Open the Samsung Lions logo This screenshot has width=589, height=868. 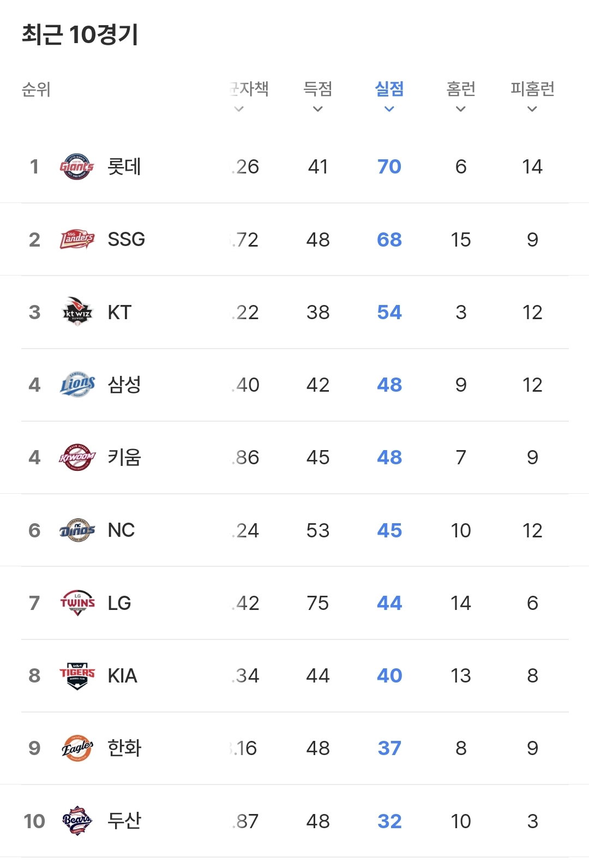point(77,385)
